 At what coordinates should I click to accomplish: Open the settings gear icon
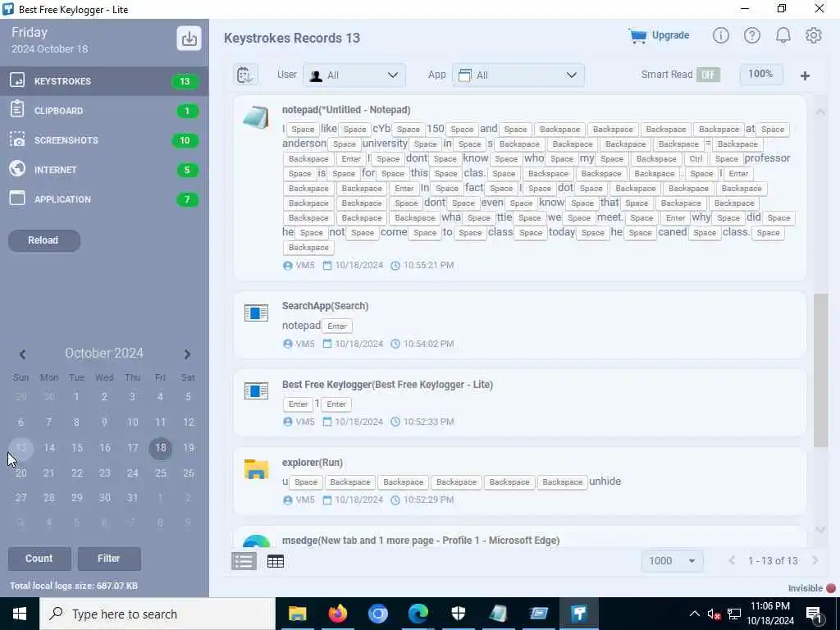(813, 36)
